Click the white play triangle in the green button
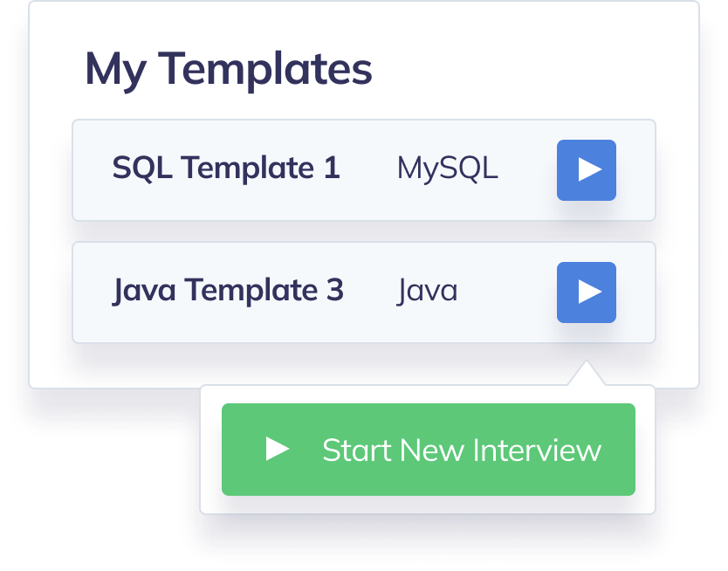Viewport: 728px width, 571px height. (278, 449)
